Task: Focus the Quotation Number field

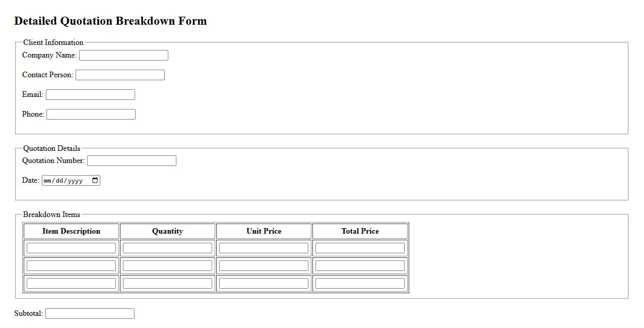Action: (132, 161)
